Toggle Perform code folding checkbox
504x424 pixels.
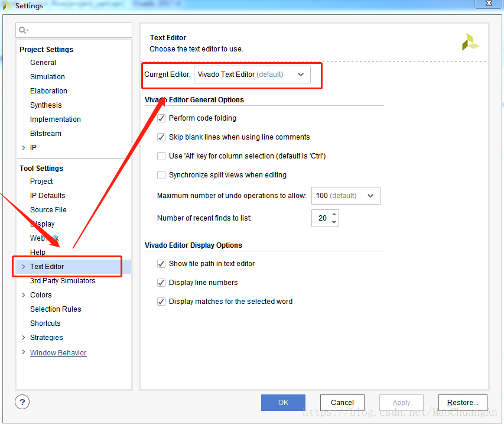[x=161, y=118]
